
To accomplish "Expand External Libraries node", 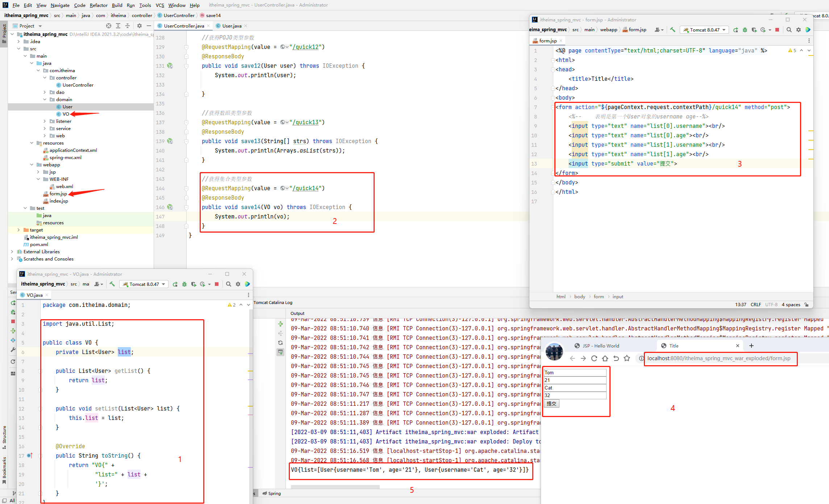I will pyautogui.click(x=12, y=252).
